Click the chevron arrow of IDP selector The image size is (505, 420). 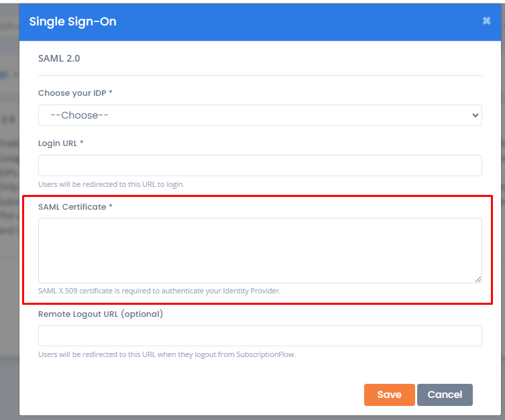pos(475,115)
